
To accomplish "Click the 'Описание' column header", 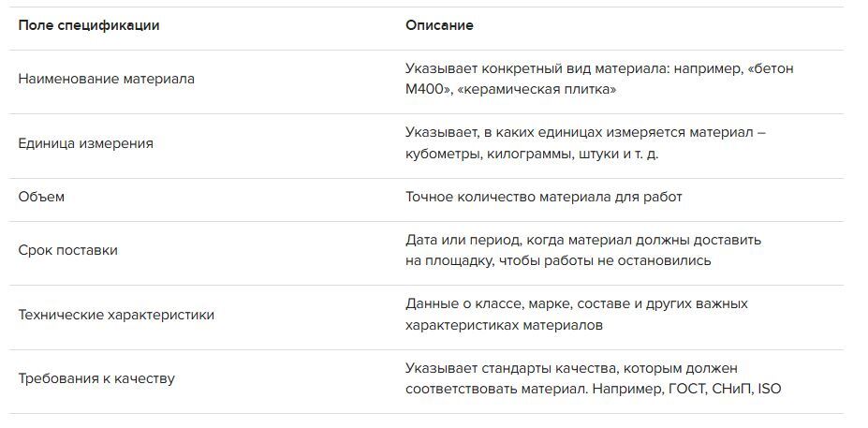I will 439,25.
